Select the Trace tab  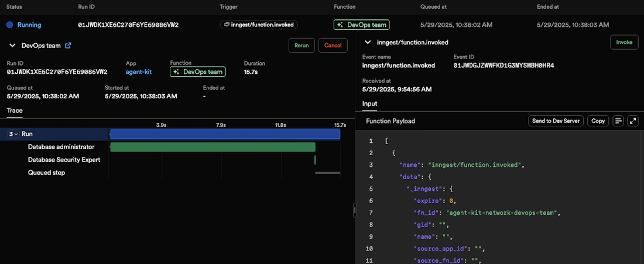(x=15, y=111)
